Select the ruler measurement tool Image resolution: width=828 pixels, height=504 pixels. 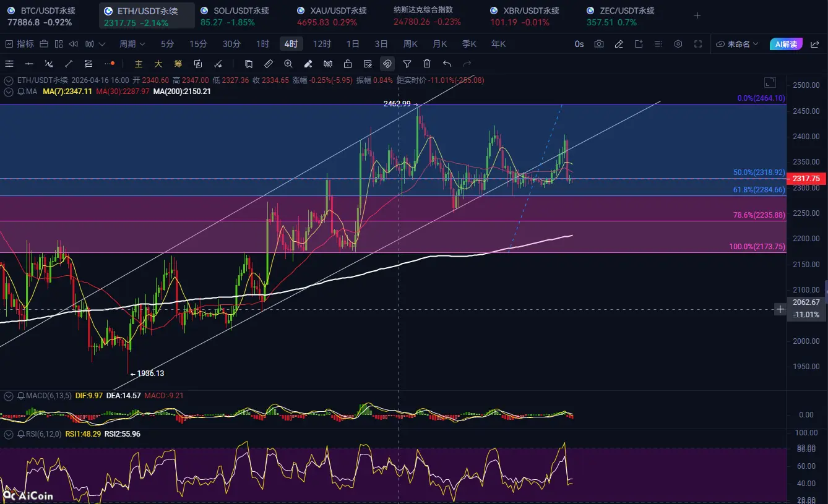[268, 64]
